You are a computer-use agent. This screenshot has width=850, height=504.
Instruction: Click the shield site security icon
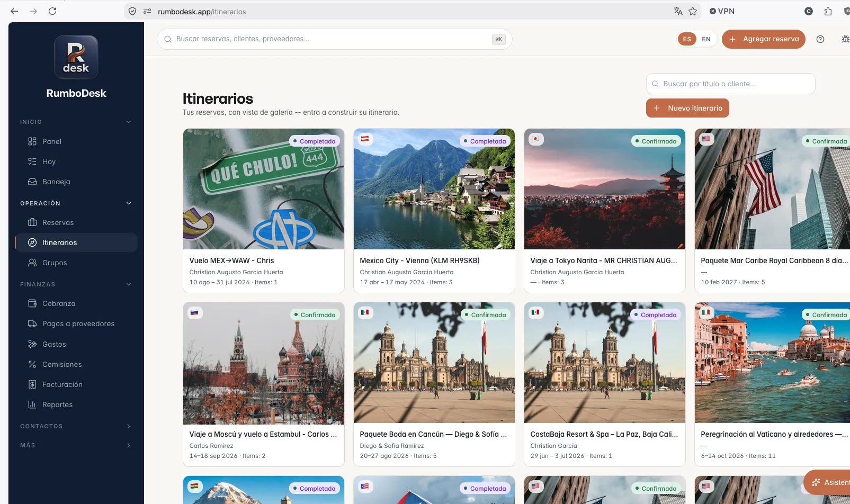click(132, 11)
